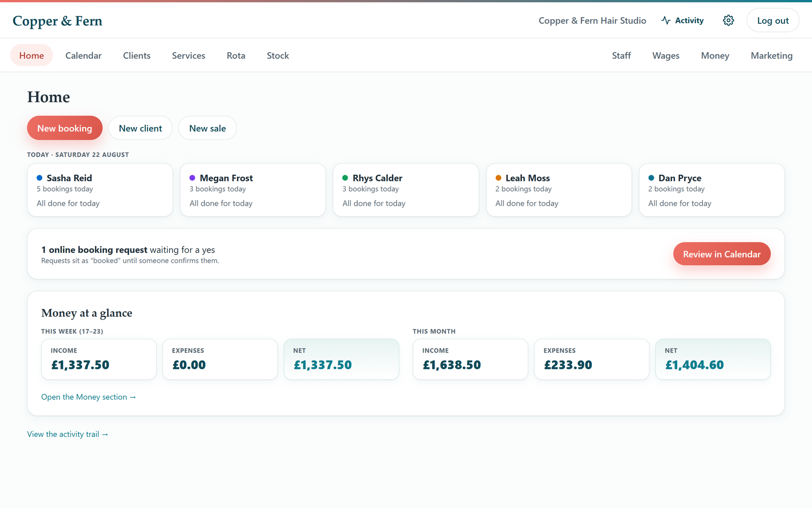This screenshot has width=812, height=508.
Task: Open Rhys Calder's bookings card
Action: (406, 190)
